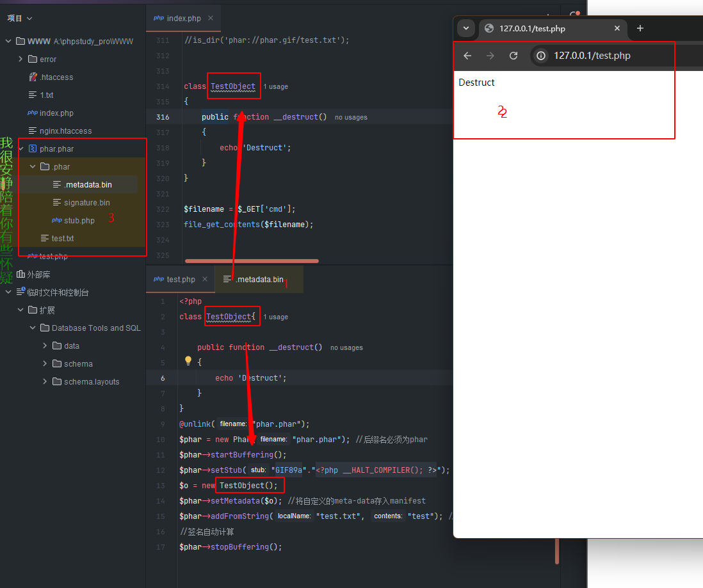
Task: Select stub.php in project tree
Action: pos(79,221)
